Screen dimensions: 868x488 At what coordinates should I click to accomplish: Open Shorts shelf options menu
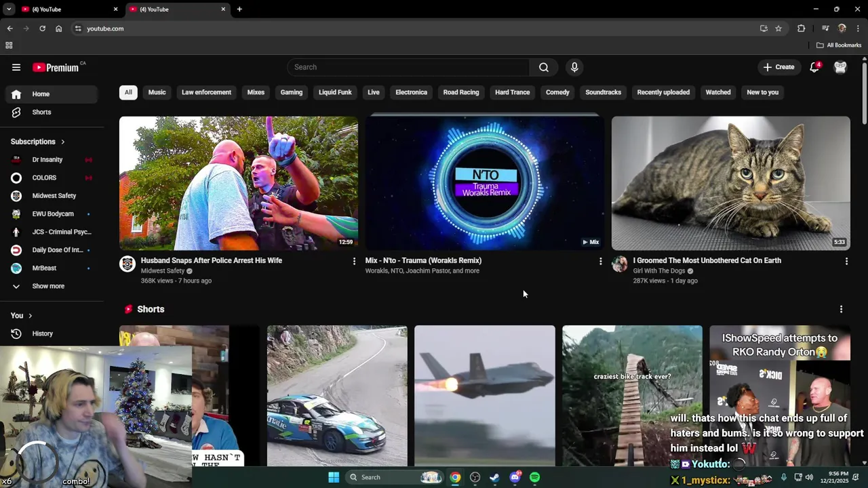(x=841, y=309)
